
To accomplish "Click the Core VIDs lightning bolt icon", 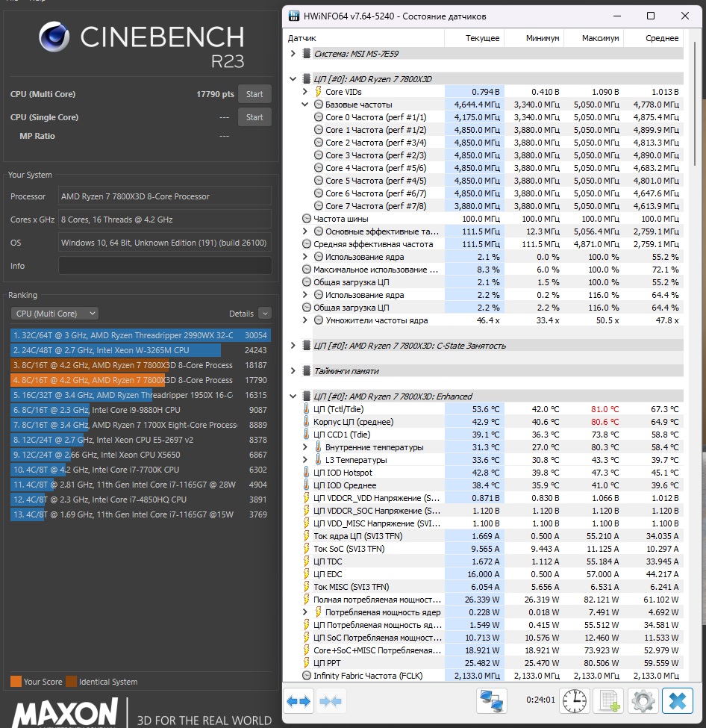I will (319, 91).
